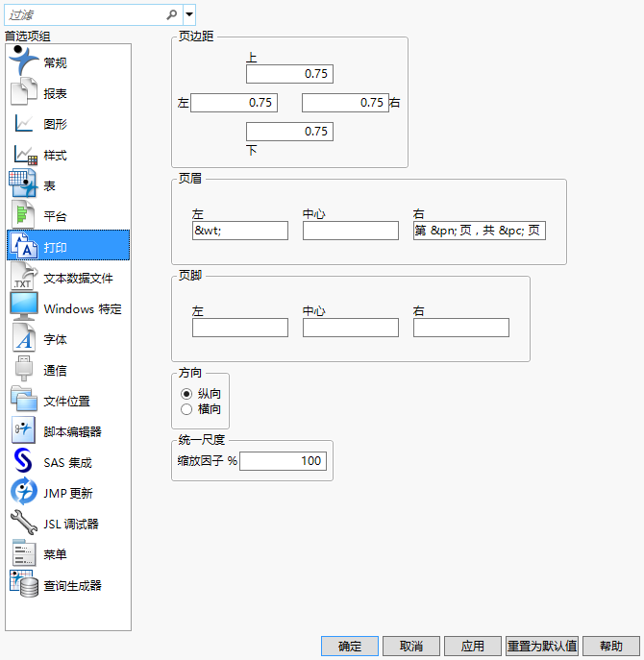
Task: Open the 查询生成器 database icon
Action: 24,584
